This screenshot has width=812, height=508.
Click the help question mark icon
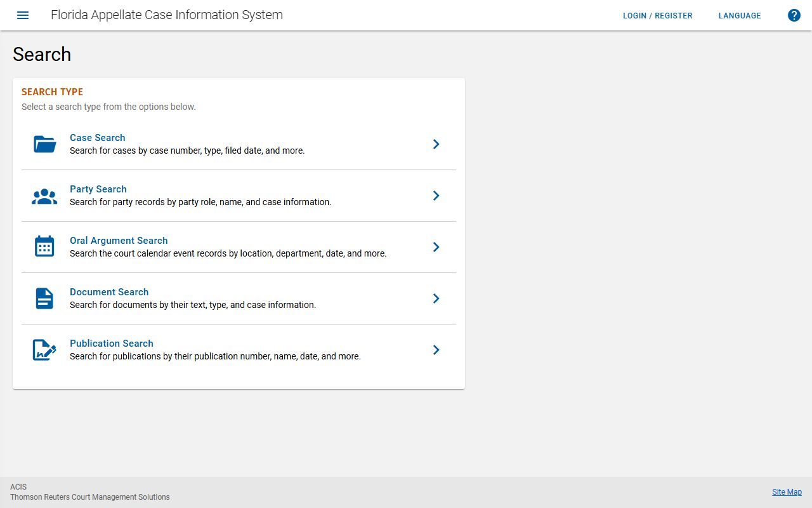(x=794, y=15)
